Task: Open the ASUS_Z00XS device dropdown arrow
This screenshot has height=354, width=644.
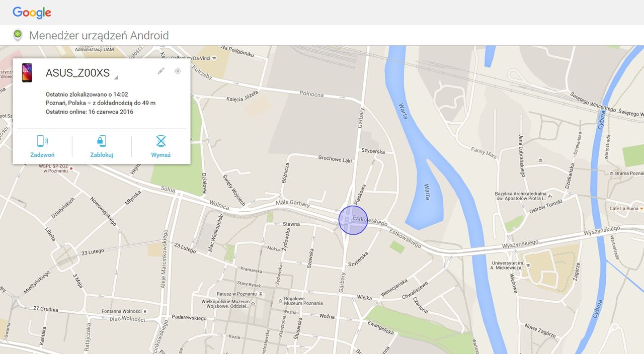Action: (116, 77)
